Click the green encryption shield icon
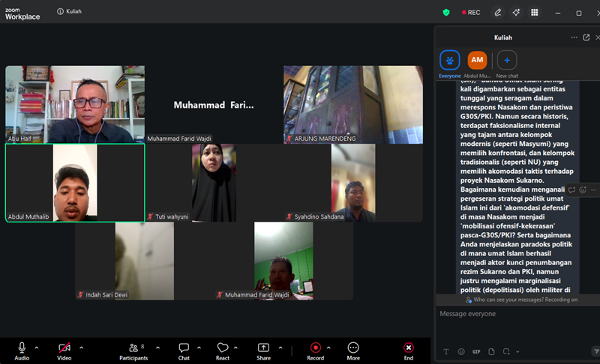This screenshot has width=600, height=364. [446, 12]
